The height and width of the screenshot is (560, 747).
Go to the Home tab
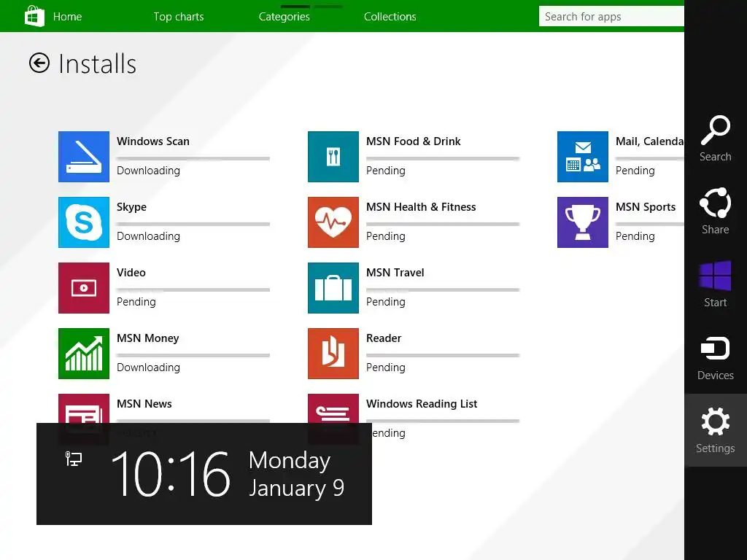67,17
